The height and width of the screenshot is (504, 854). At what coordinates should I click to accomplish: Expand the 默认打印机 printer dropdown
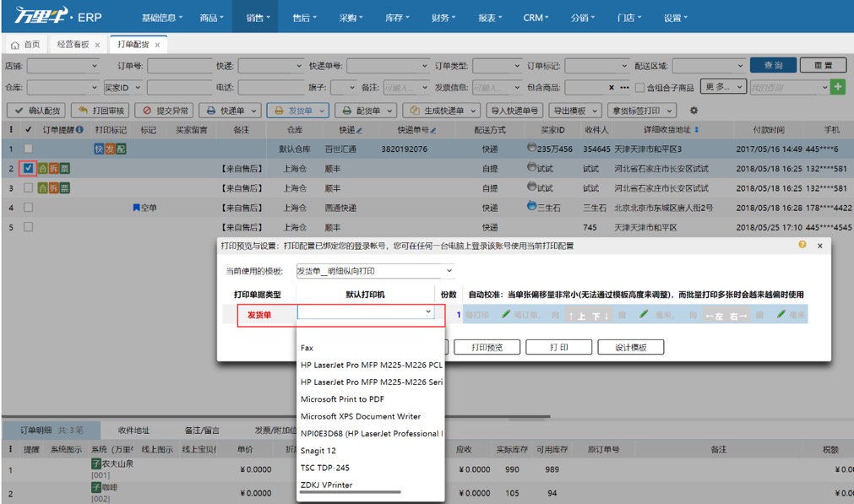point(366,312)
